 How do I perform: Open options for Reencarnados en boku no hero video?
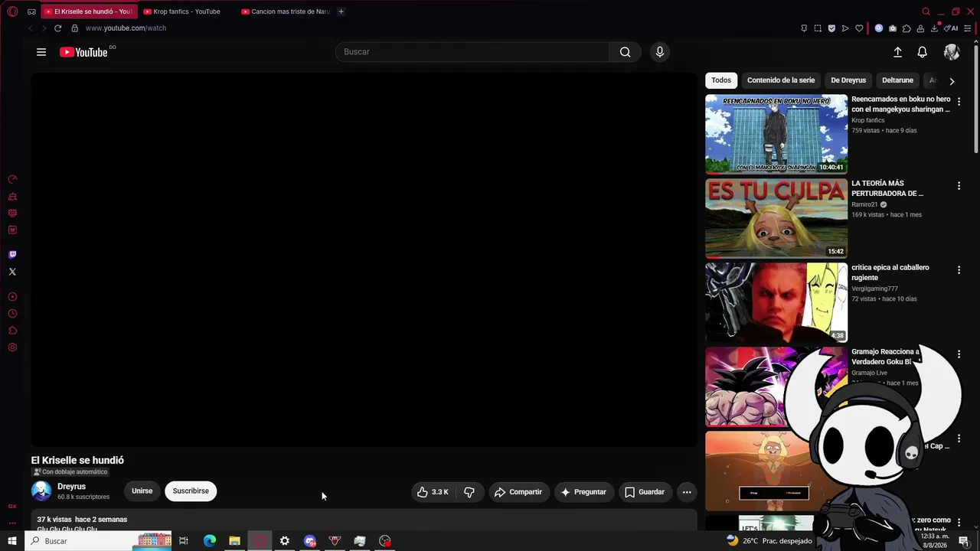[959, 102]
